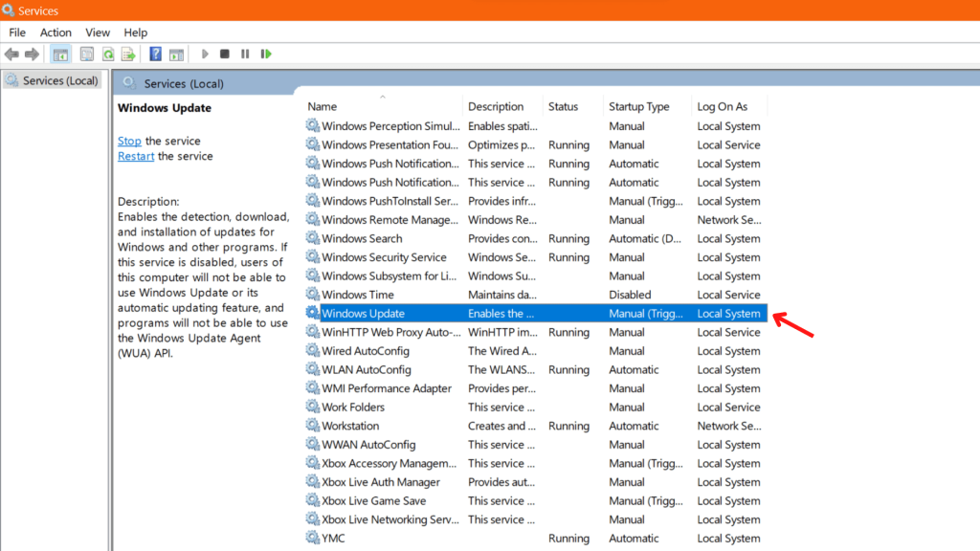Click the Pause Service icon

pos(245,55)
